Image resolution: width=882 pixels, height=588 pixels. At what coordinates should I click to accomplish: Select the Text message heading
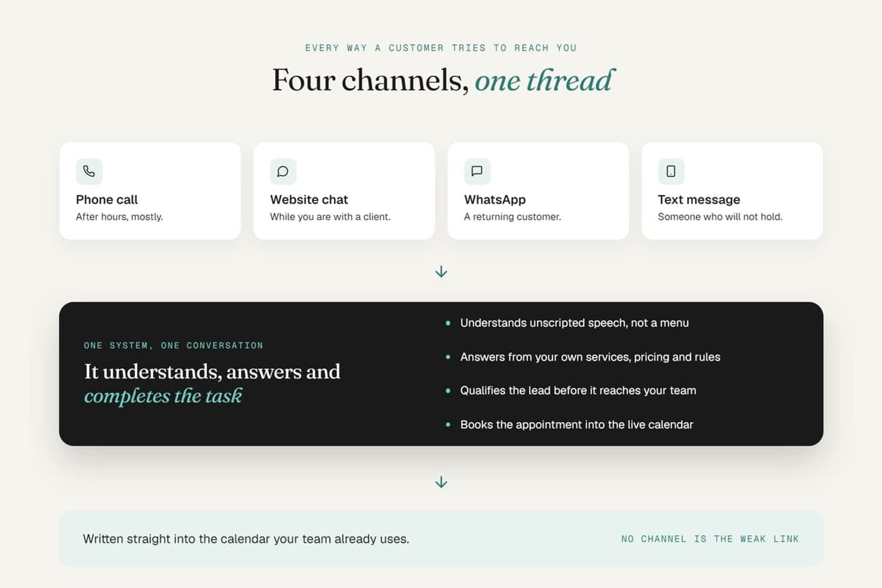tap(699, 200)
